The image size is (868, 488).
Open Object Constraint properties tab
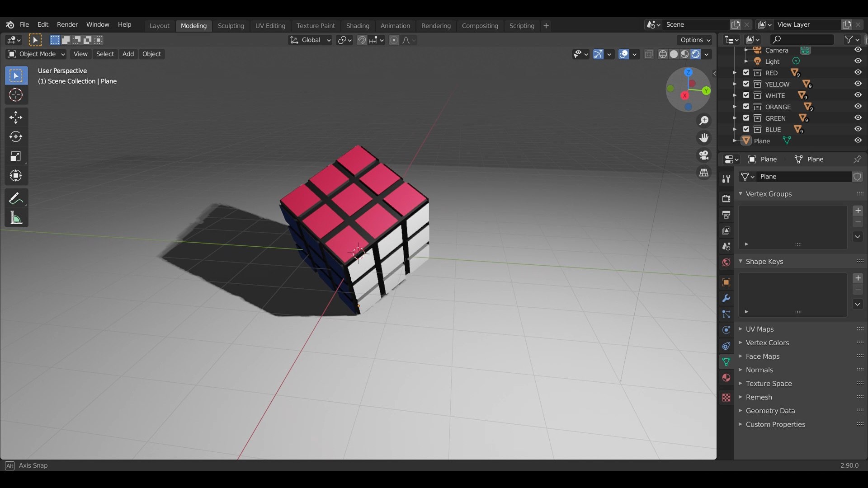tap(726, 346)
